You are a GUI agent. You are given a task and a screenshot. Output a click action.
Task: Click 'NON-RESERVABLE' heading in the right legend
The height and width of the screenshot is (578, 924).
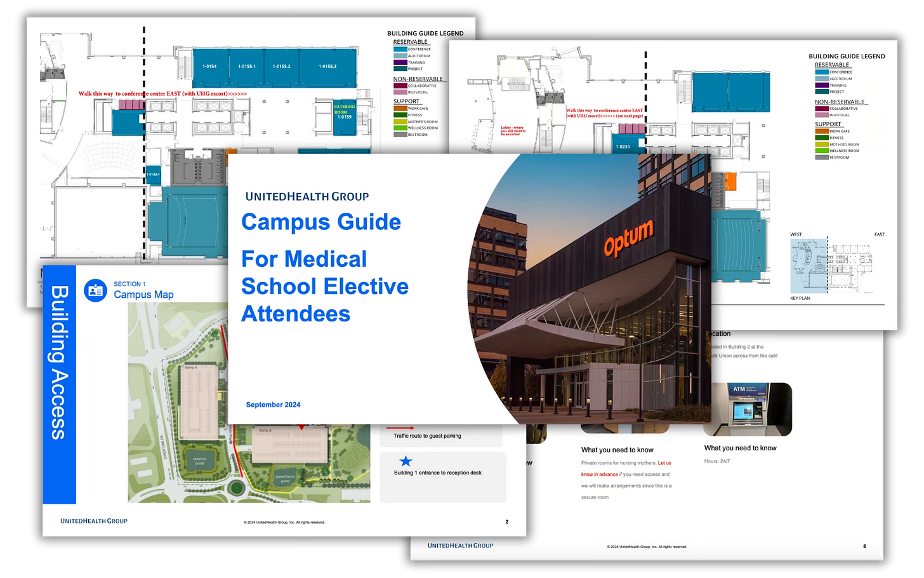(x=840, y=102)
